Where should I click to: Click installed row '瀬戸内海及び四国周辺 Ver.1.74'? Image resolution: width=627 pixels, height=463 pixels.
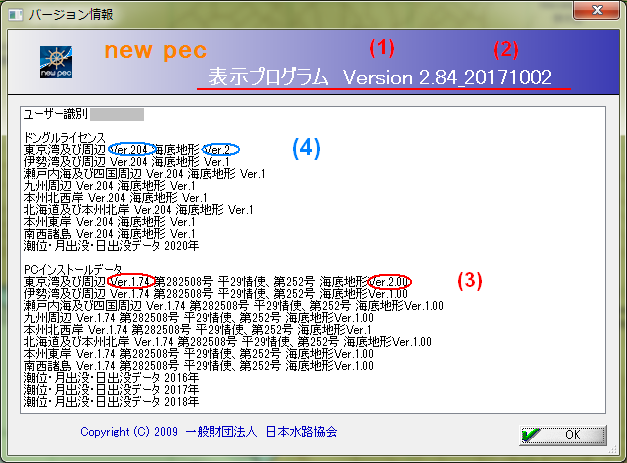click(234, 306)
